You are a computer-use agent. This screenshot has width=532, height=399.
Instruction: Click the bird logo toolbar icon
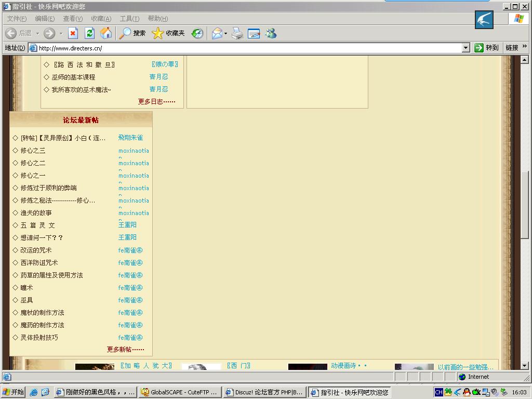(x=484, y=20)
